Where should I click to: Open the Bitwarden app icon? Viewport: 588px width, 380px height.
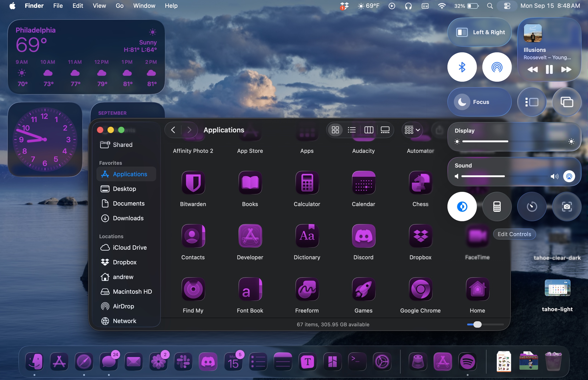pos(193,183)
